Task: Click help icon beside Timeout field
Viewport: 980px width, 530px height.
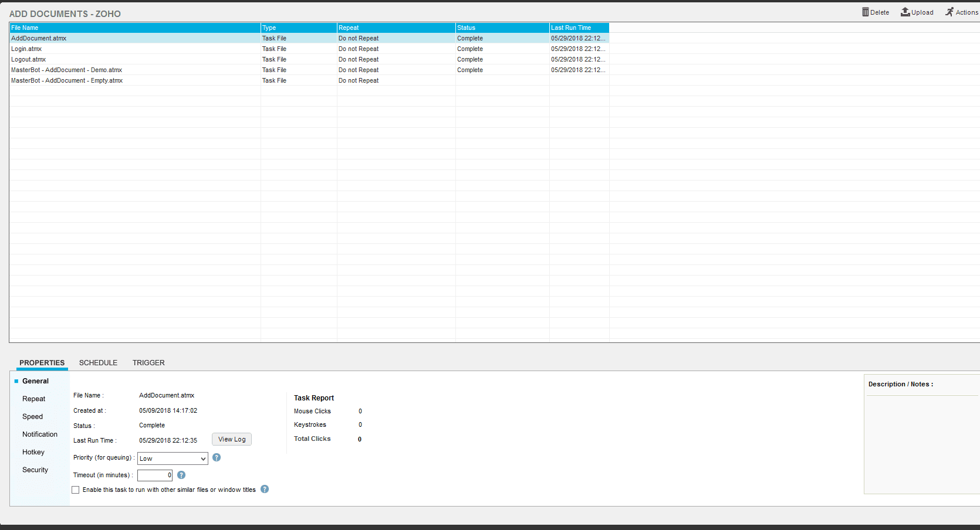Action: pos(181,475)
